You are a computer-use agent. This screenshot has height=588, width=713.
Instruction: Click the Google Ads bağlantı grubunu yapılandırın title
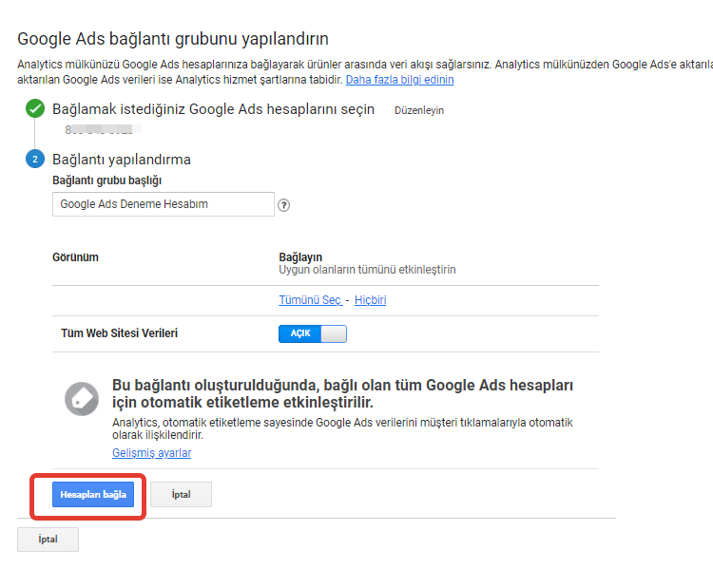point(173,39)
